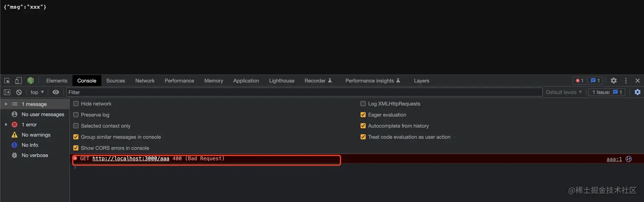Toggle device toolbar icon
This screenshot has height=202, width=644.
[x=18, y=81]
